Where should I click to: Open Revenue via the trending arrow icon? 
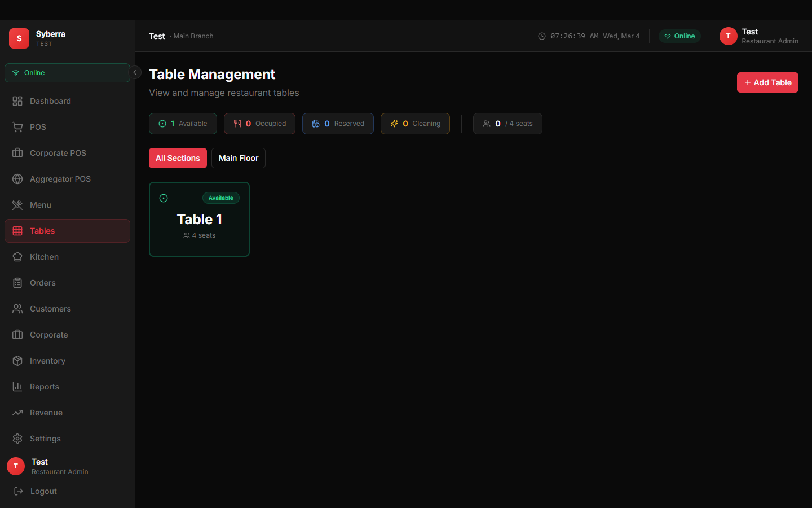[x=17, y=412]
